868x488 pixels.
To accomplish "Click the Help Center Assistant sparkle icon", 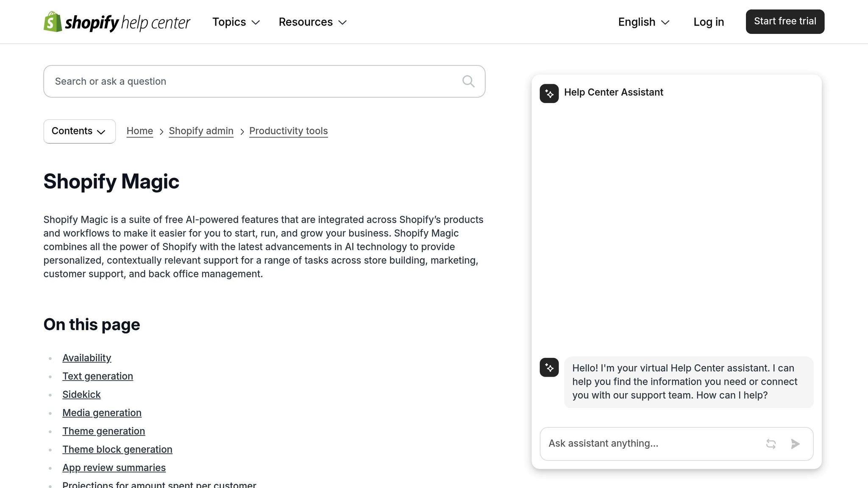I will [549, 93].
